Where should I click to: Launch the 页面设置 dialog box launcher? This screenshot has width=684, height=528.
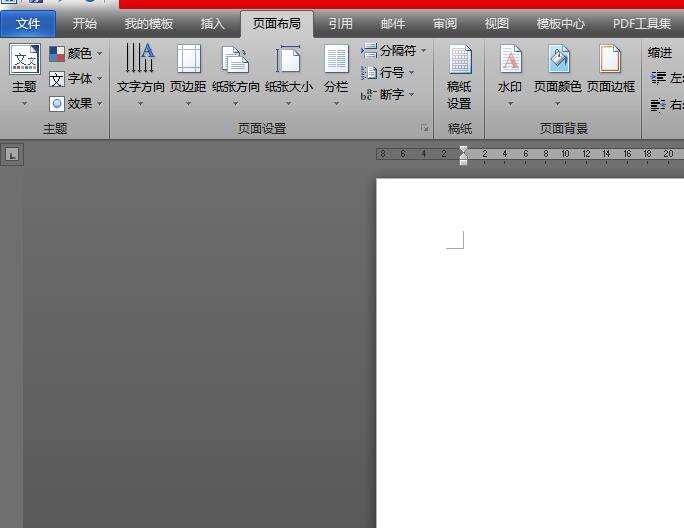[x=425, y=129]
